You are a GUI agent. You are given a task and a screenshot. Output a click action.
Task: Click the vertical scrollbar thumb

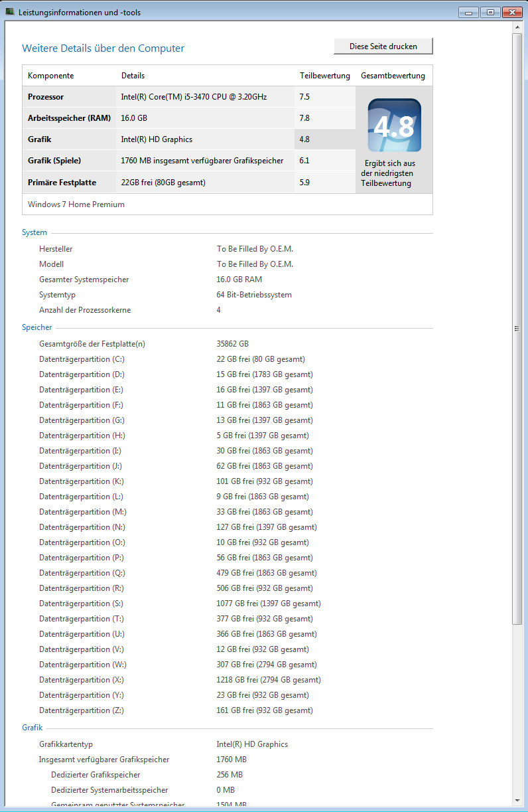tap(517, 327)
